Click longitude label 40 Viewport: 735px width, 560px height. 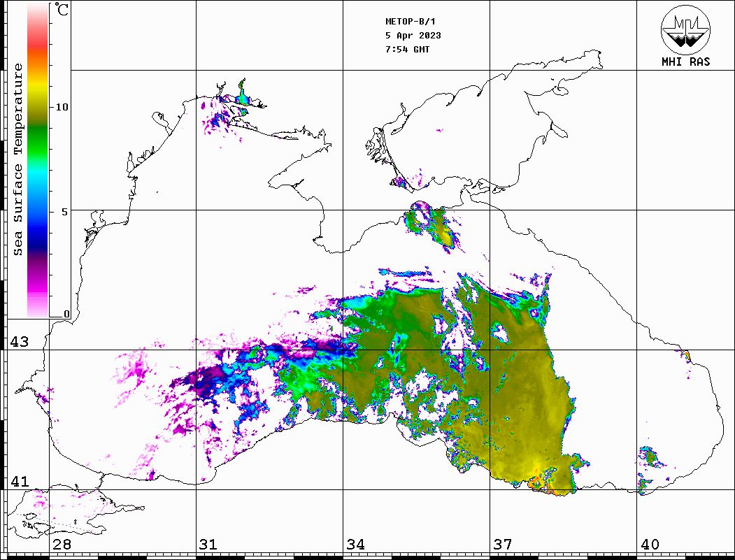[x=650, y=545]
